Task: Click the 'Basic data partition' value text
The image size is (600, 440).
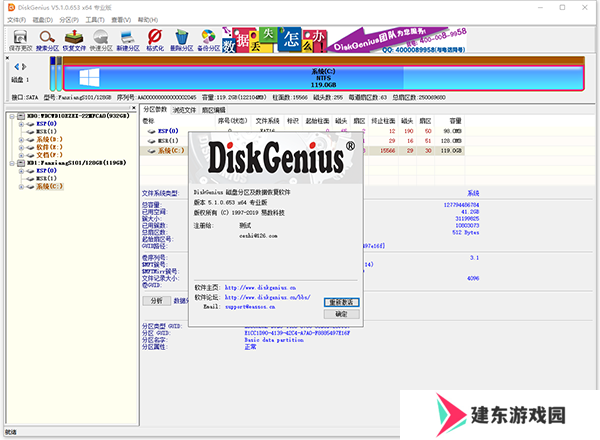Action: tap(274, 340)
